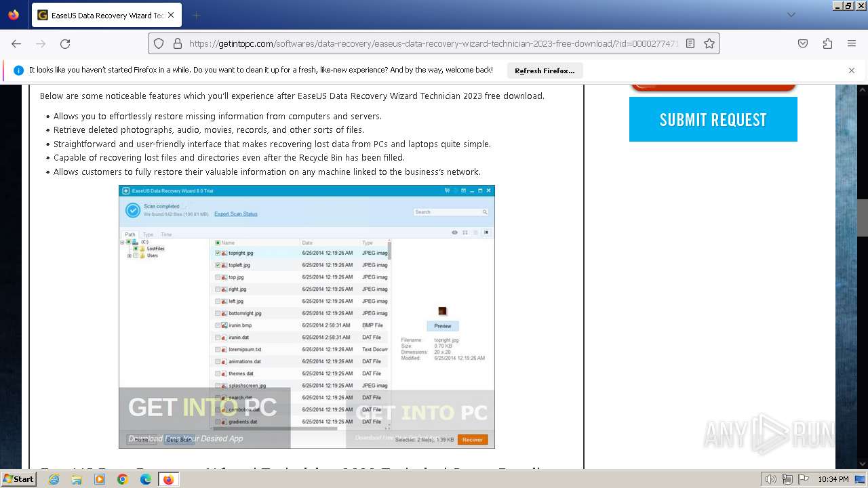Click the 10:34 PM system clock
868x488 pixels.
coord(833,479)
